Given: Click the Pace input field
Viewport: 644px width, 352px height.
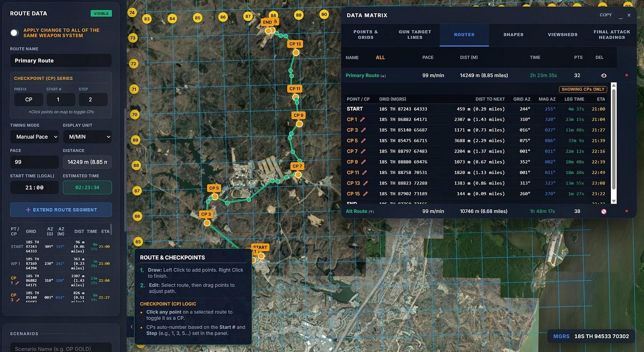Looking at the screenshot, I should click(34, 162).
